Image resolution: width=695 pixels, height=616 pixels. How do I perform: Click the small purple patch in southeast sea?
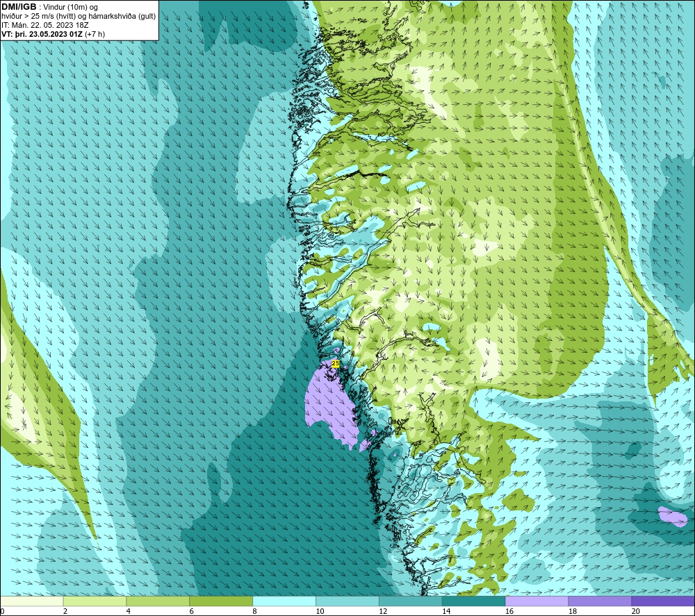(672, 517)
